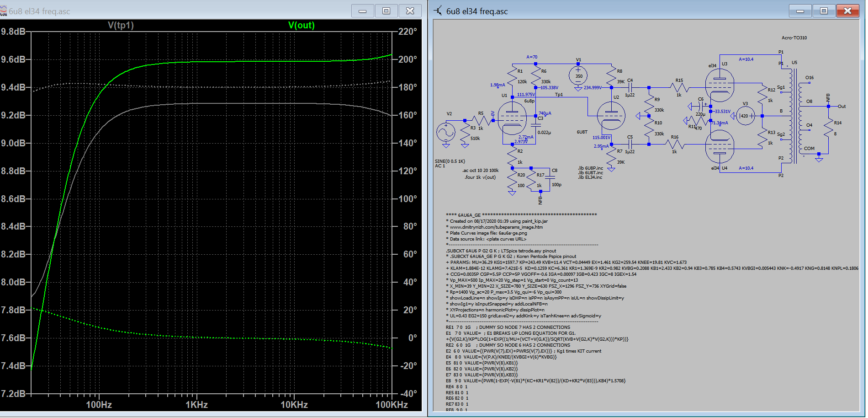The width and height of the screenshot is (868, 418).
Task: Click the 9.8dB magnitude axis label
Action: coord(13,32)
